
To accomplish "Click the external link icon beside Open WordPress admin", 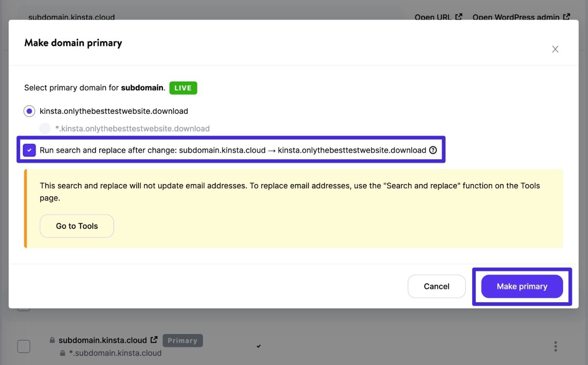I will (567, 16).
